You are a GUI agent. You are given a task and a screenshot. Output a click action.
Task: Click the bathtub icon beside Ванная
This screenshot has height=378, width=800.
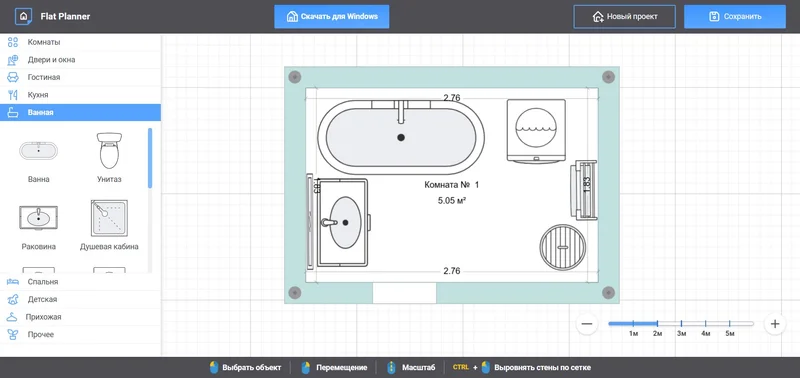pos(13,112)
